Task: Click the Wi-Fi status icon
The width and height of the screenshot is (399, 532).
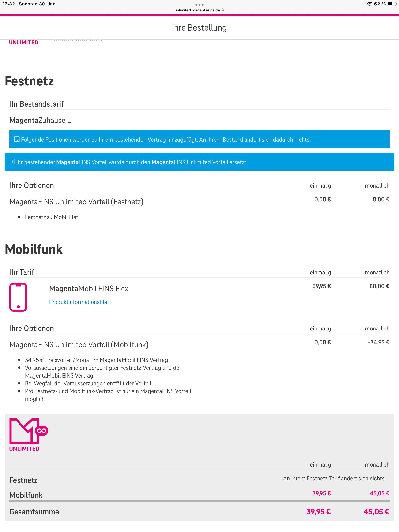Action: [369, 4]
